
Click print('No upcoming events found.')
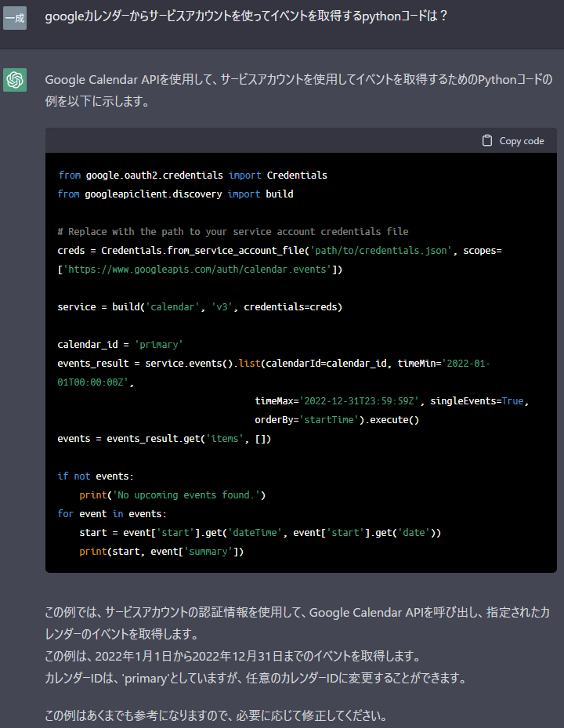(x=172, y=495)
